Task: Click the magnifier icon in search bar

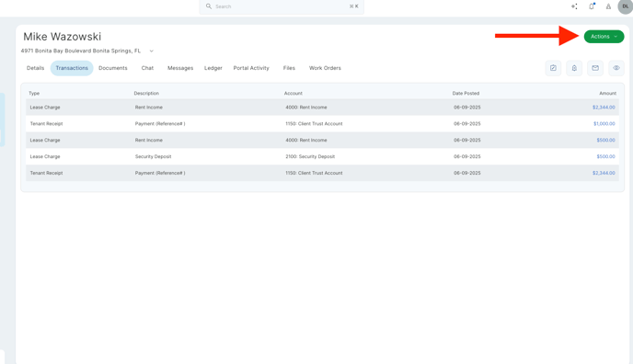Action: click(x=209, y=6)
